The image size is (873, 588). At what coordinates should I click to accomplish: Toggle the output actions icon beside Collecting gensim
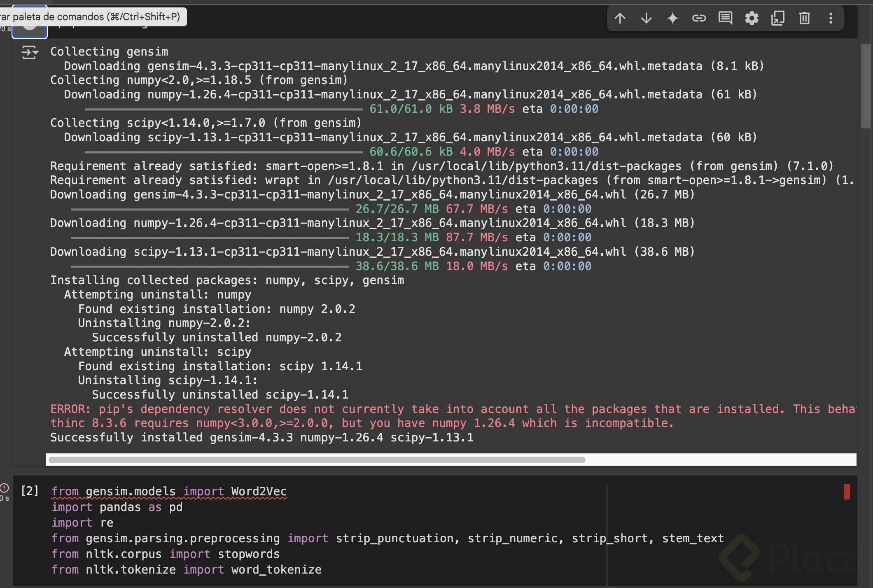pos(30,53)
